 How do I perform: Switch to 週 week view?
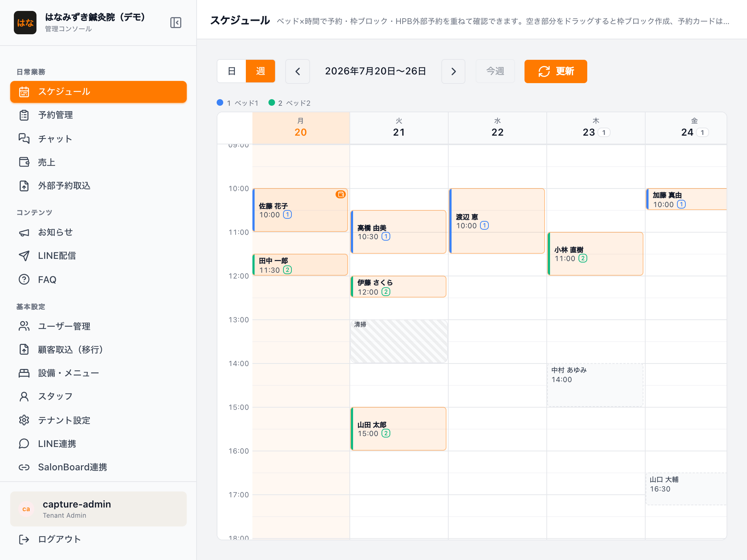pos(260,71)
